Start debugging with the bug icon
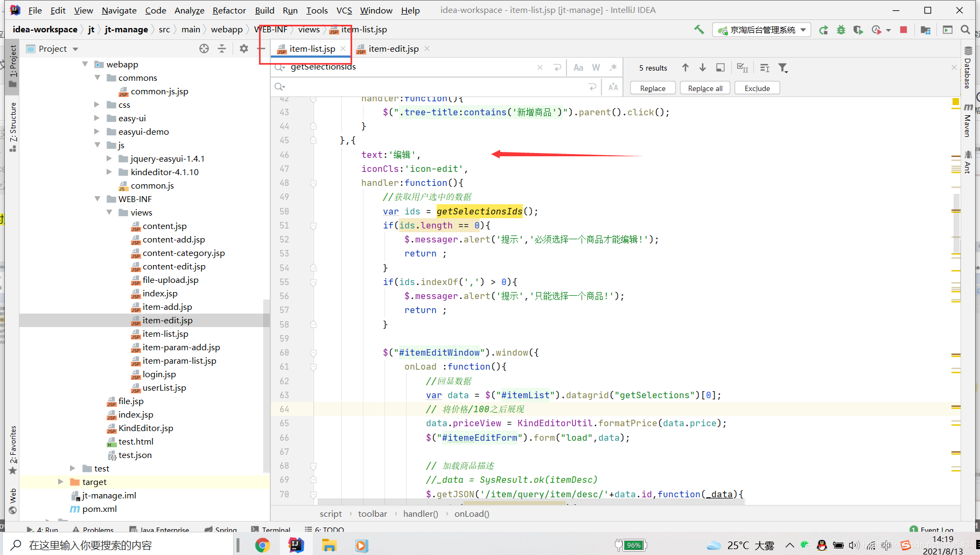The image size is (980, 555). [x=841, y=30]
